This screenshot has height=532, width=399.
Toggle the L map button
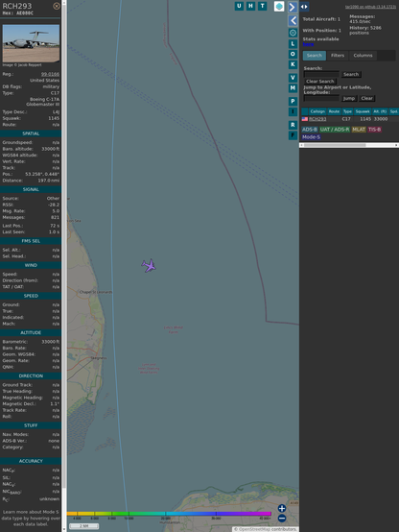[x=293, y=44]
